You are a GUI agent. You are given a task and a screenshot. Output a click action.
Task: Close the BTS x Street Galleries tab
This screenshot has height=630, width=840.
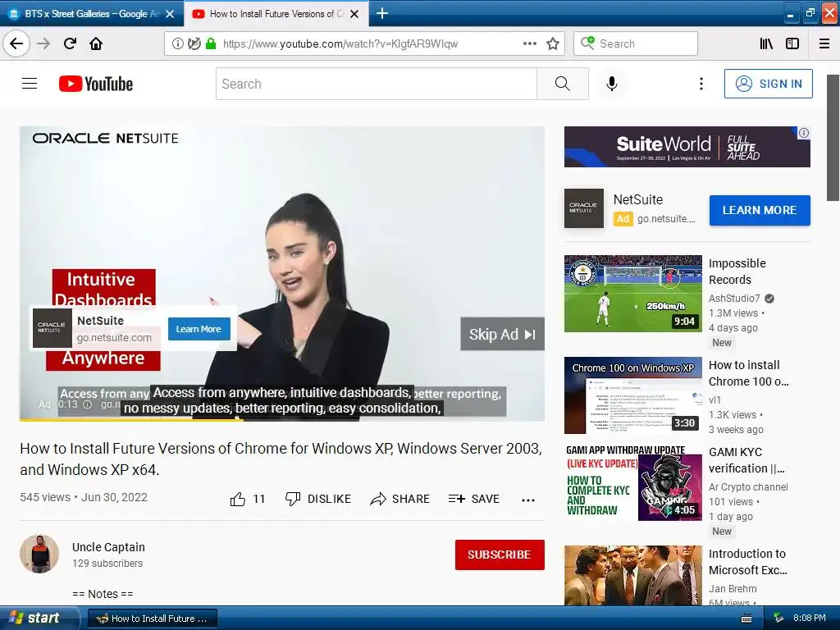170,14
